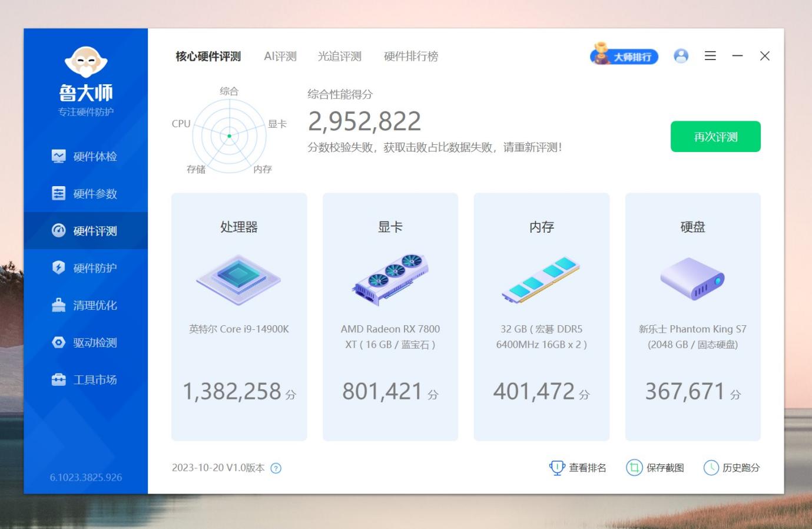Click the GPU score 801,421
The image size is (812, 529).
pyautogui.click(x=382, y=391)
